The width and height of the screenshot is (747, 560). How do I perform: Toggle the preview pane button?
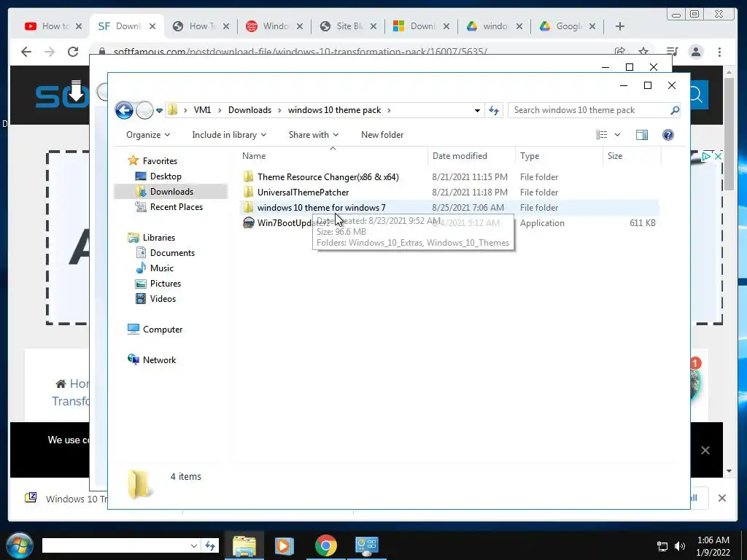pyautogui.click(x=642, y=135)
